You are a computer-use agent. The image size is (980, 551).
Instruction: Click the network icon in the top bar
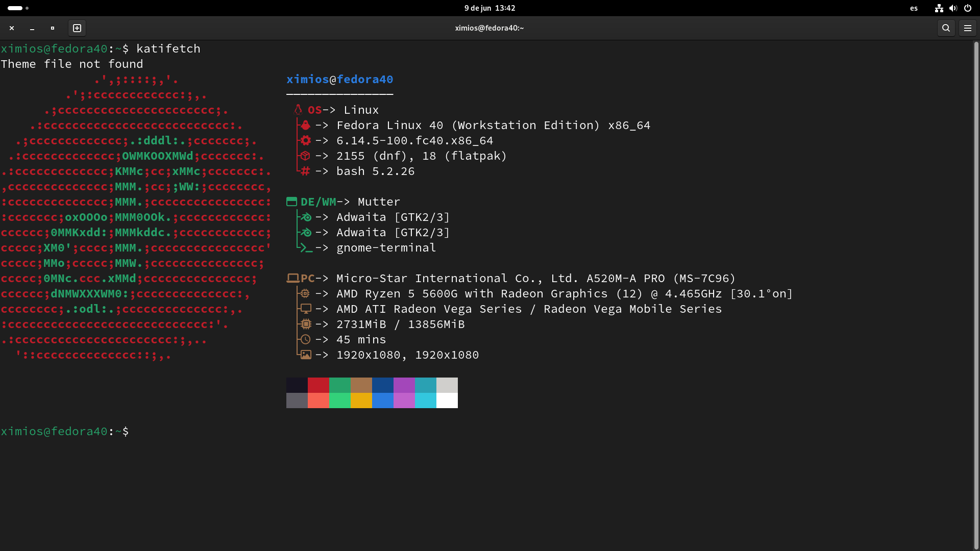pyautogui.click(x=939, y=8)
